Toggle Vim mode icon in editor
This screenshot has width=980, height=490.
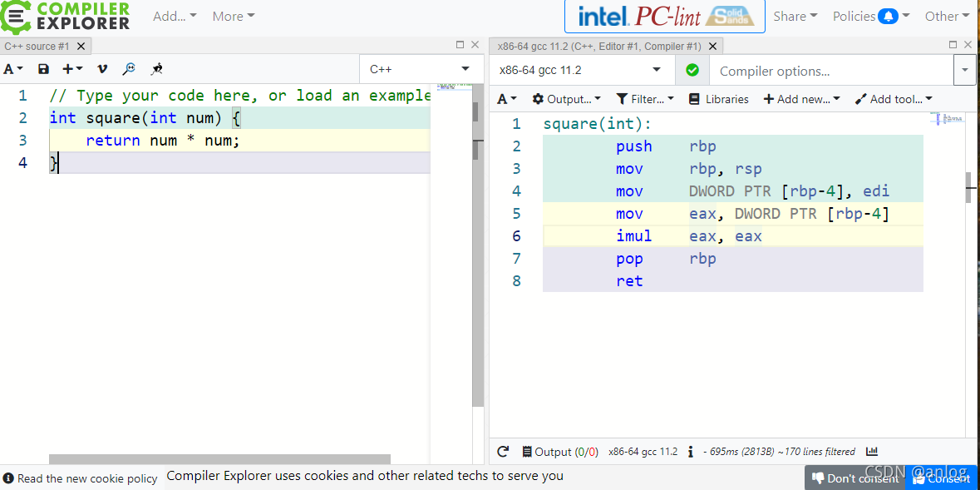coord(102,69)
